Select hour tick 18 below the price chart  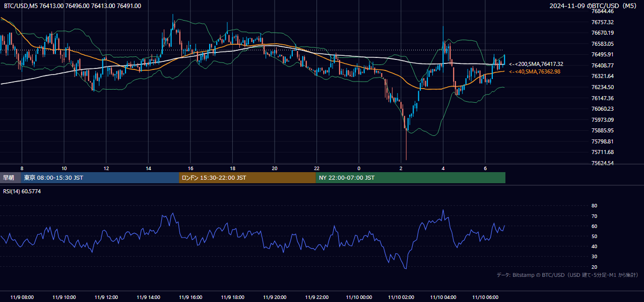click(232, 168)
